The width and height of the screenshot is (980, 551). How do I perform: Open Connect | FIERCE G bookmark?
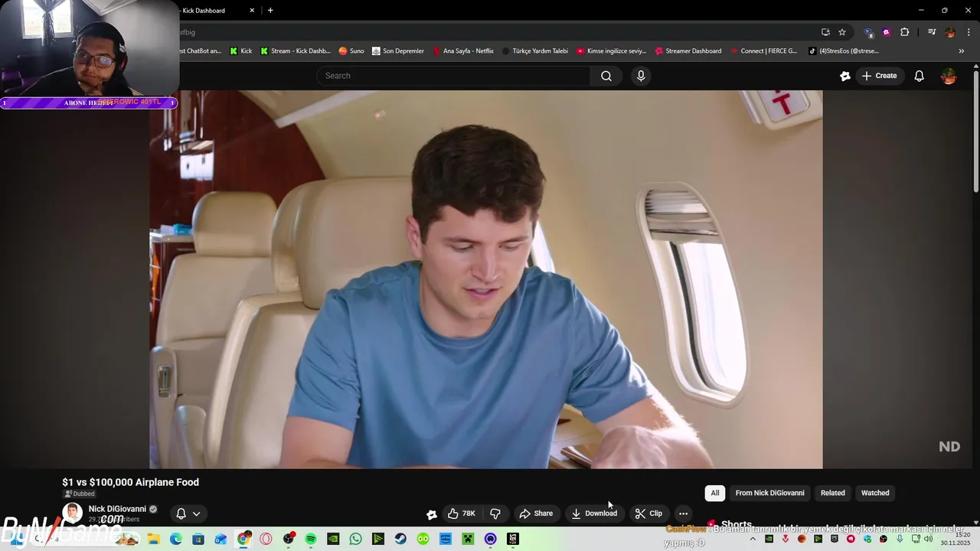[763, 51]
